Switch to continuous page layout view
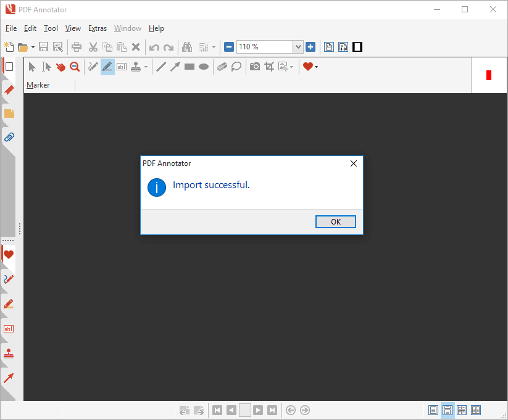This screenshot has height=420, width=508. 448,410
